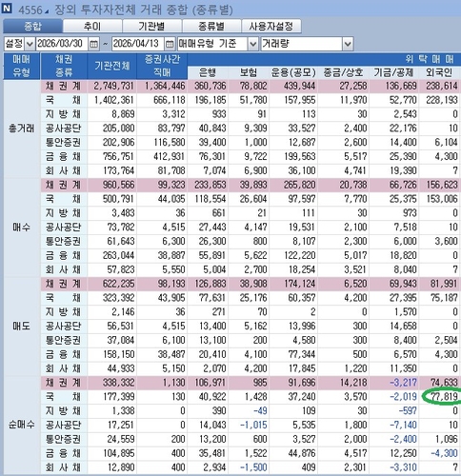Viewport: 461px width, 476px height.
Task: Click the start date field 2026/03/30
Action: point(62,44)
